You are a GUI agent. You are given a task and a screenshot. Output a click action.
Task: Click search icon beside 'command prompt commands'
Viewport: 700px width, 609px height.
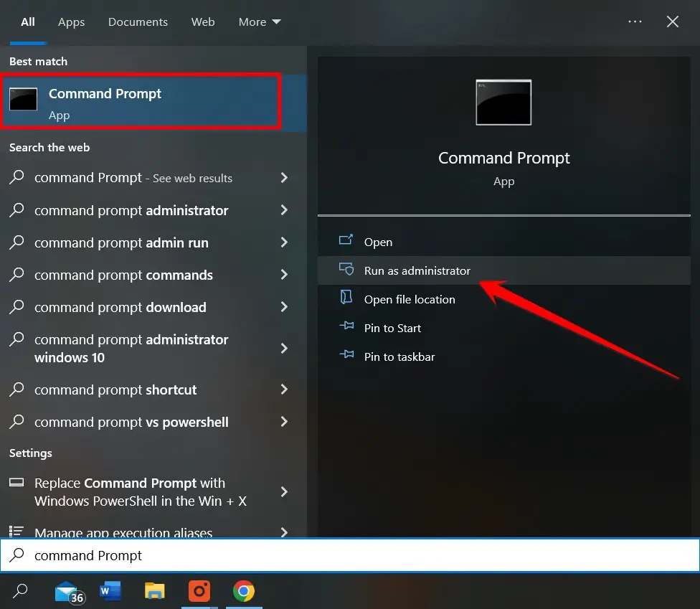[16, 274]
